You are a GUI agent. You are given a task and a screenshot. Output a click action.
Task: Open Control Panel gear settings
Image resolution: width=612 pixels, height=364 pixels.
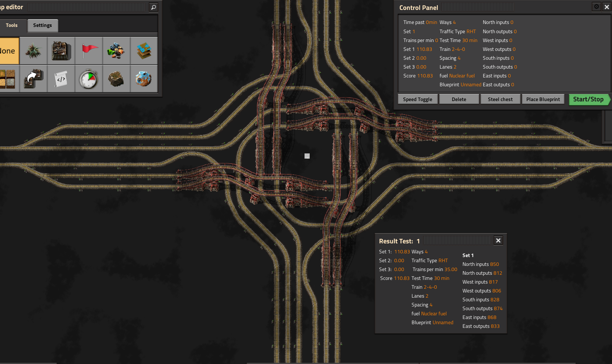(596, 7)
